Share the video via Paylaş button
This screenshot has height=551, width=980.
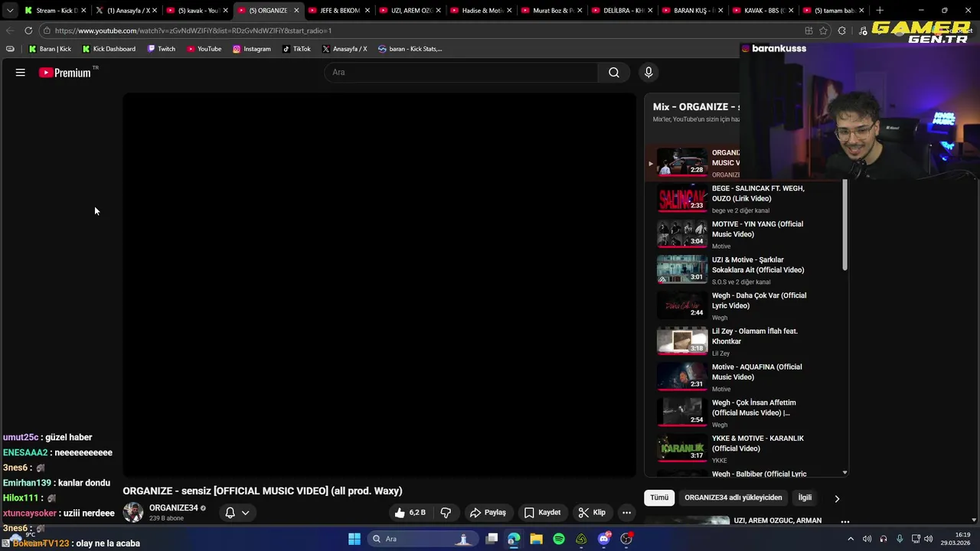pyautogui.click(x=488, y=513)
